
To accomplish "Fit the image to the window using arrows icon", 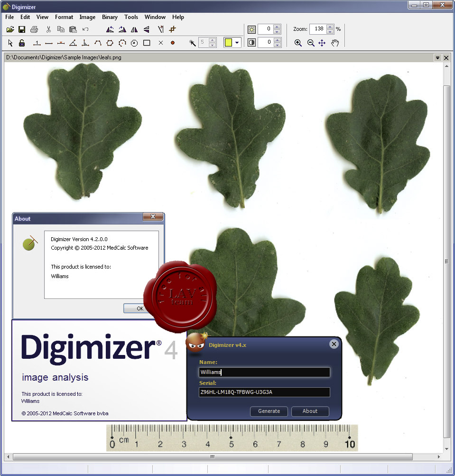I will [322, 43].
